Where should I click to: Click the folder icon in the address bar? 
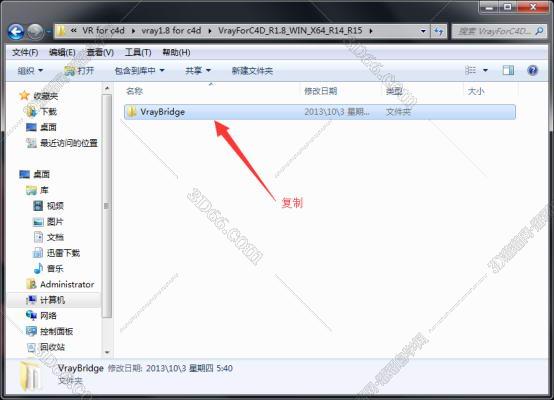tap(61, 31)
